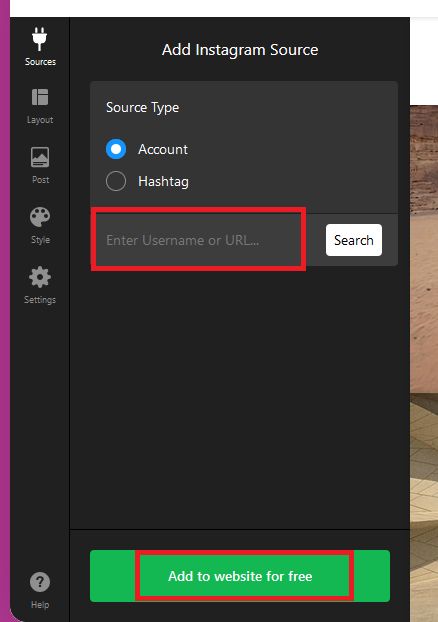Image resolution: width=438 pixels, height=622 pixels.
Task: Open the Settings gear icon
Action: point(40,277)
